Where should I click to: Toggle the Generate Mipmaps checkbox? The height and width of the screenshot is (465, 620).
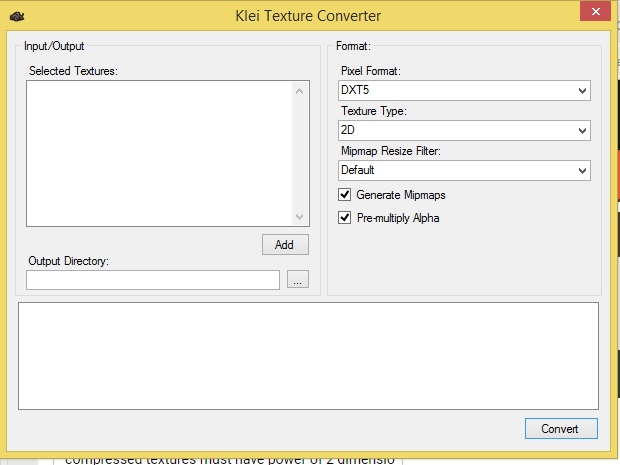click(345, 195)
